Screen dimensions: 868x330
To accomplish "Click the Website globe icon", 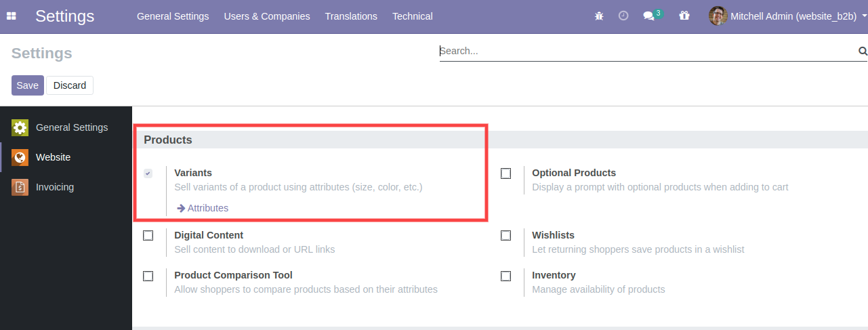I will [20, 157].
